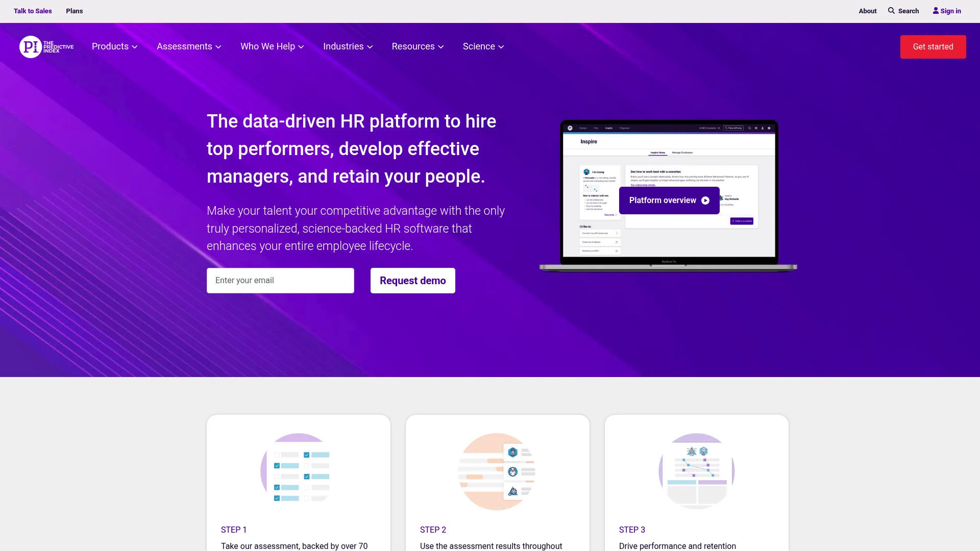This screenshot has width=980, height=551.
Task: Open the Resources dropdown
Action: (418, 46)
